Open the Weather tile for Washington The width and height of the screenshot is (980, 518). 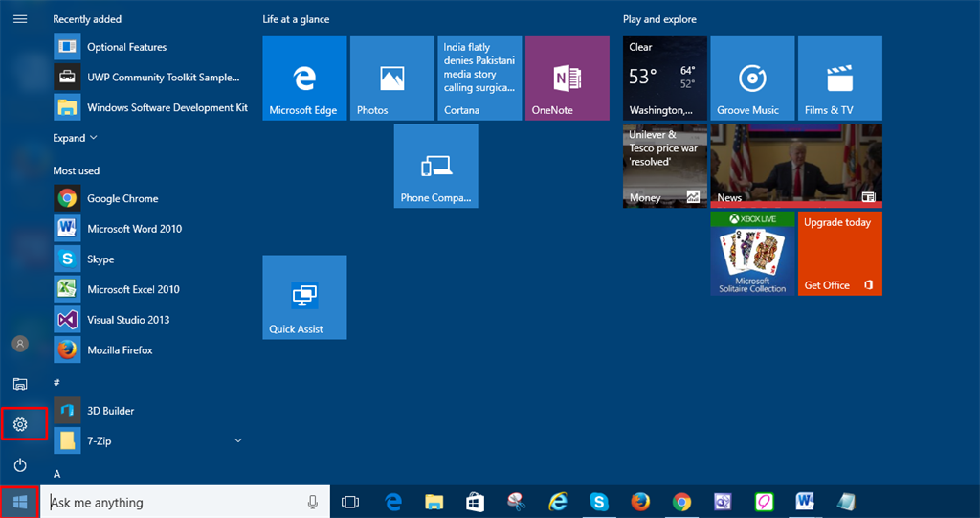click(x=664, y=79)
